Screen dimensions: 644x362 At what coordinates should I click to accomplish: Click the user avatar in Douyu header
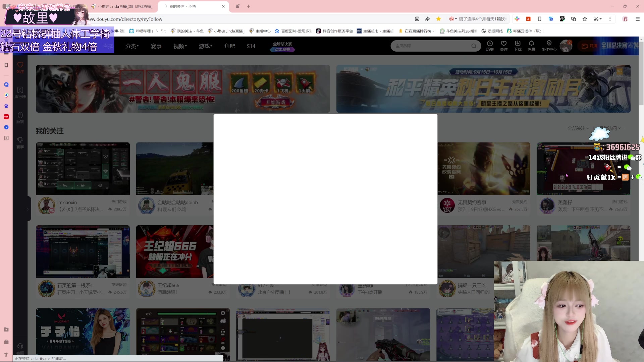pyautogui.click(x=566, y=46)
